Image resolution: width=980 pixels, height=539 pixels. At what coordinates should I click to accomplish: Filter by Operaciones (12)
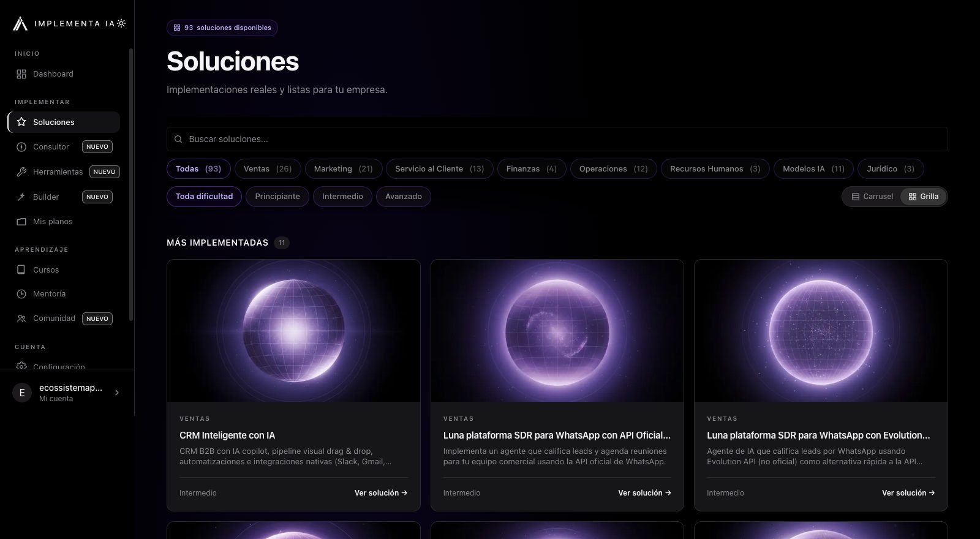point(614,168)
